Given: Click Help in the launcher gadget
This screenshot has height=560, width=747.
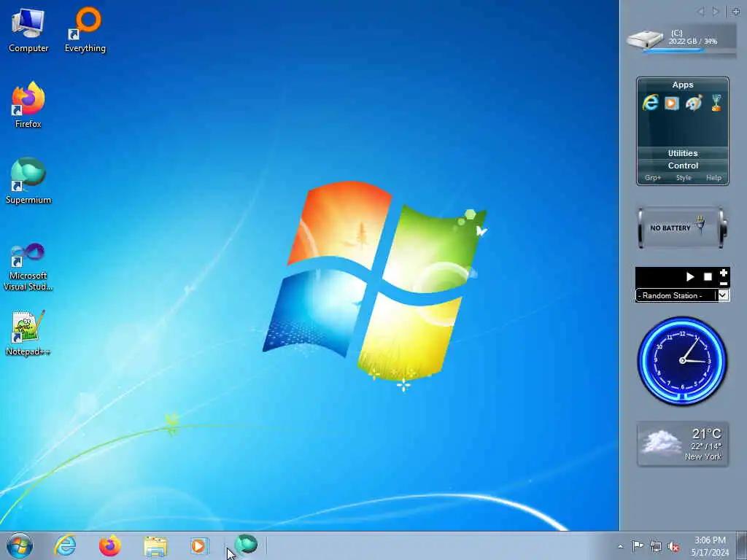Looking at the screenshot, I should coord(713,178).
